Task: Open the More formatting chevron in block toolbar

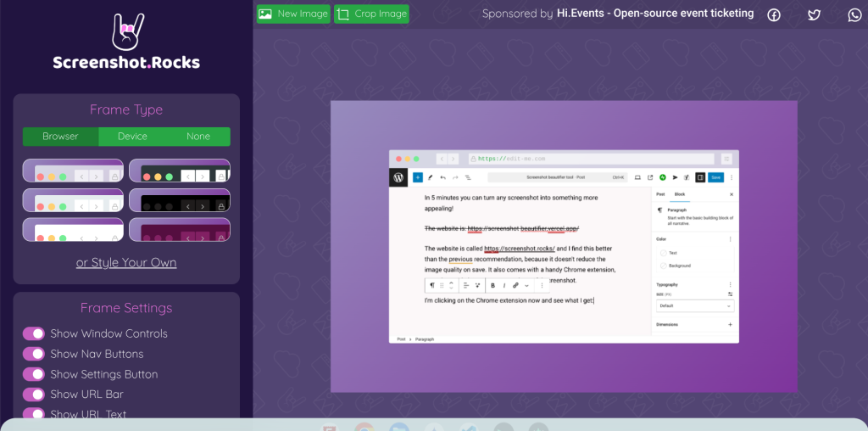Action: [x=527, y=285]
